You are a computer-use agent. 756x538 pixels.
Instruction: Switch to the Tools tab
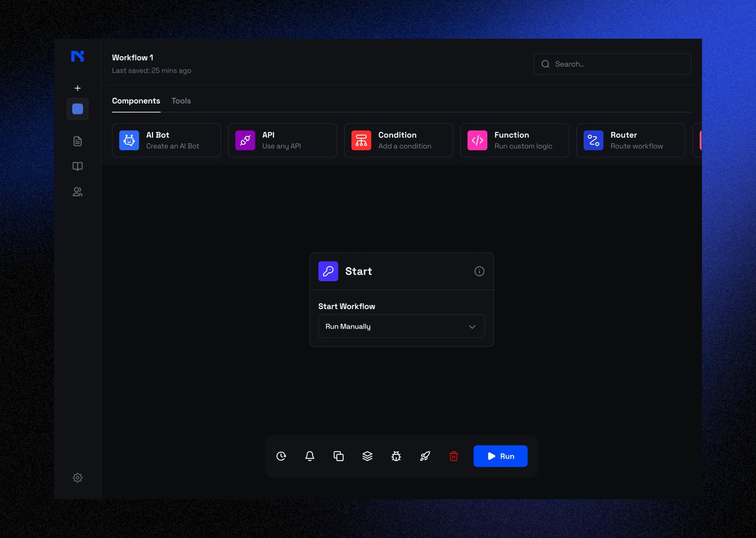click(x=181, y=101)
